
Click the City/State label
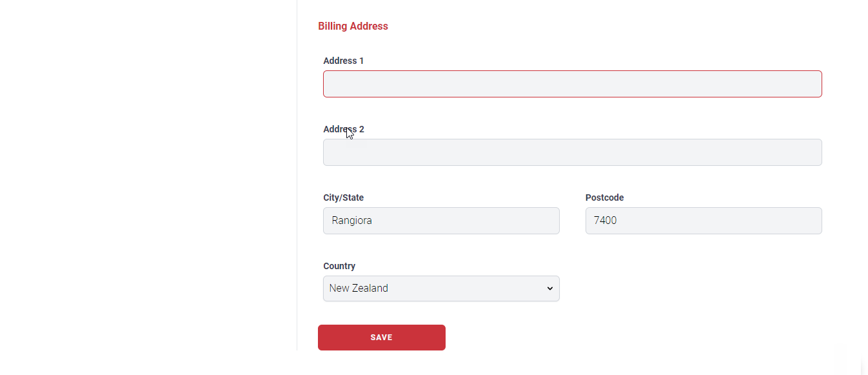coord(343,198)
